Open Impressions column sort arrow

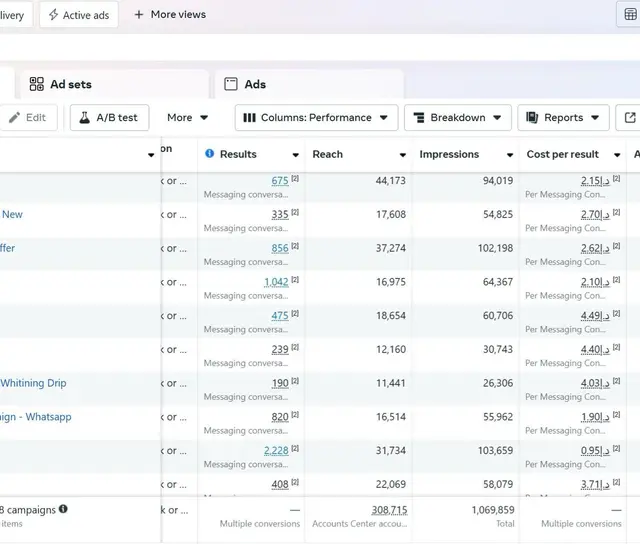click(510, 155)
